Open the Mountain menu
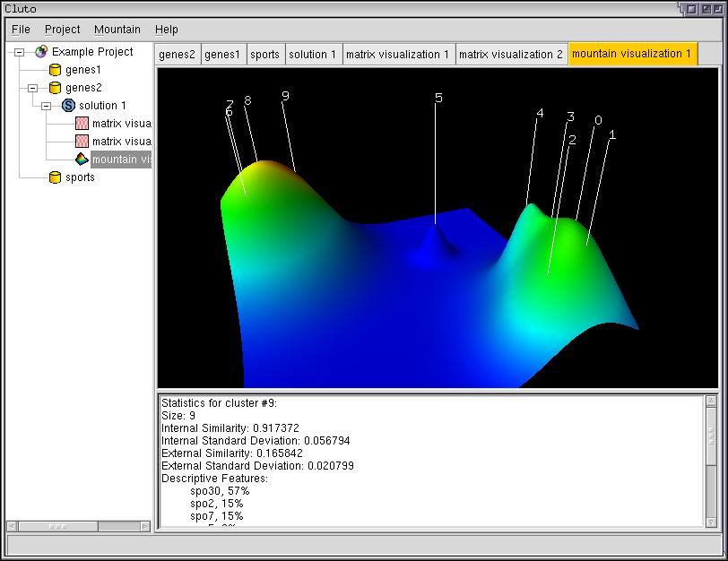 [117, 30]
